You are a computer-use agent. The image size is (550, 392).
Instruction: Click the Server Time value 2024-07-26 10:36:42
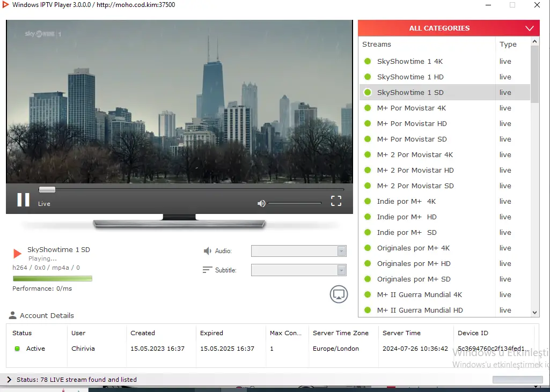(415, 349)
